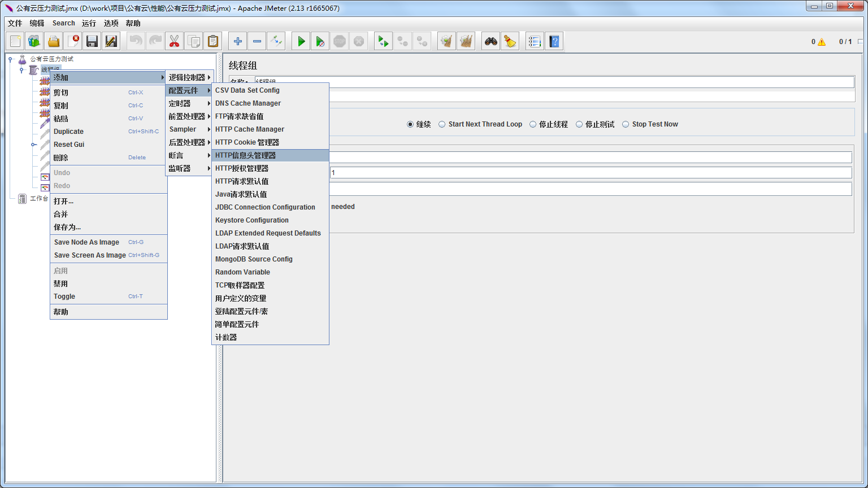868x488 pixels.
Task: Choose DNS Cache Manager entry
Action: (270, 103)
